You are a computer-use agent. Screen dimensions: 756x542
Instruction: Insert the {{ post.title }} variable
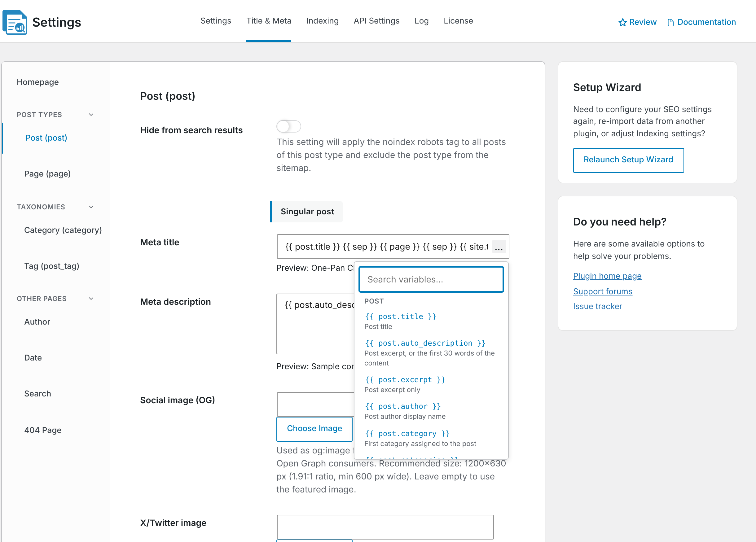[x=400, y=317]
